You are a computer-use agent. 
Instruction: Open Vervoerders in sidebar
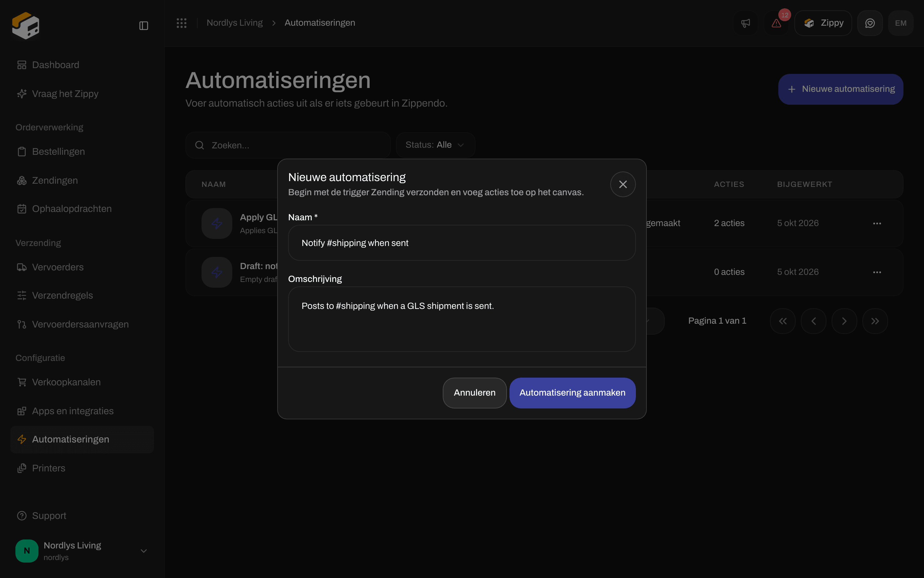[x=82, y=267]
